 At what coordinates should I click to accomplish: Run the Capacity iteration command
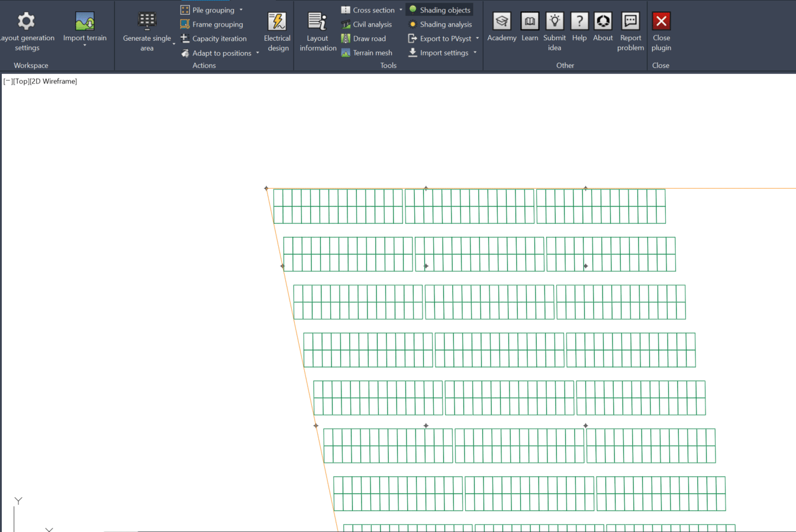[x=214, y=38]
